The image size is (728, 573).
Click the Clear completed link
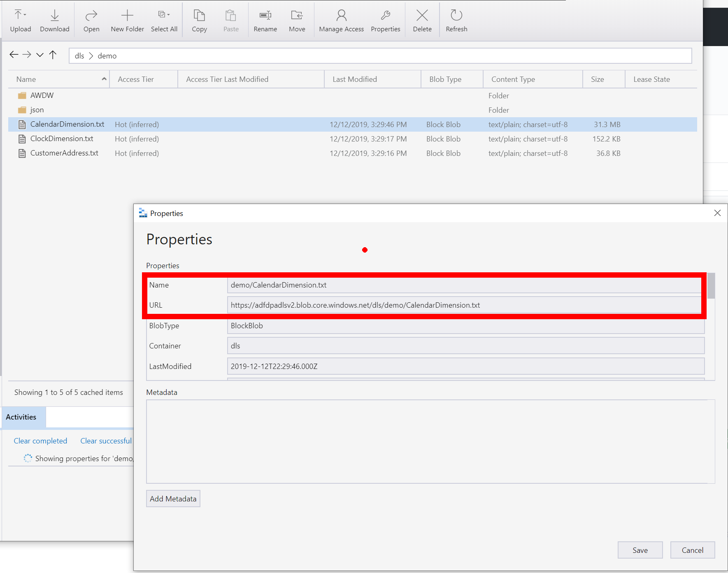click(40, 441)
